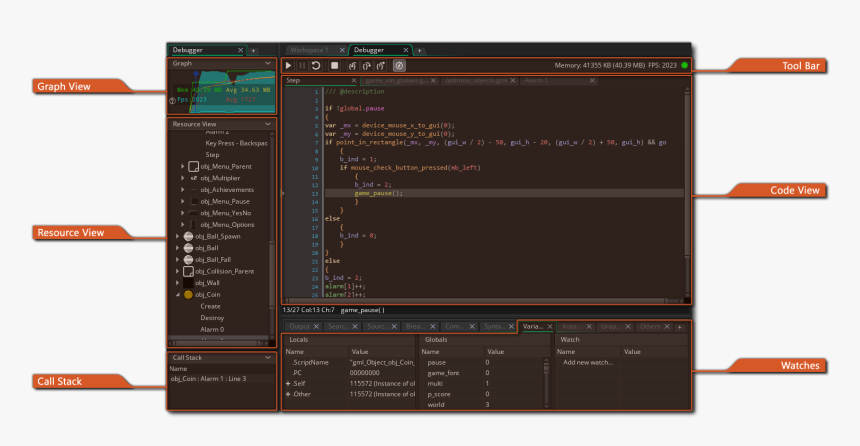Click the green connection status indicator
The width and height of the screenshot is (860, 446).
coord(684,65)
